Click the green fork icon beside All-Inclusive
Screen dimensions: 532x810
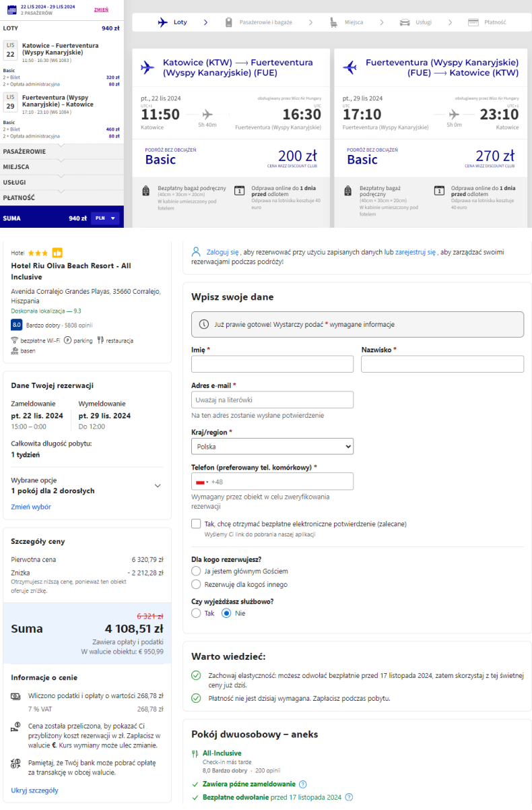pos(195,753)
